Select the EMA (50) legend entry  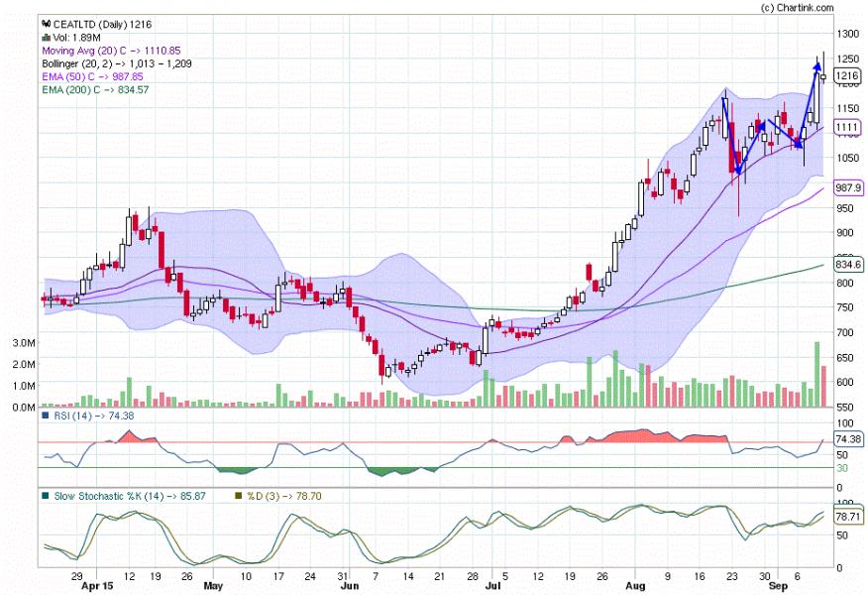tap(92, 76)
